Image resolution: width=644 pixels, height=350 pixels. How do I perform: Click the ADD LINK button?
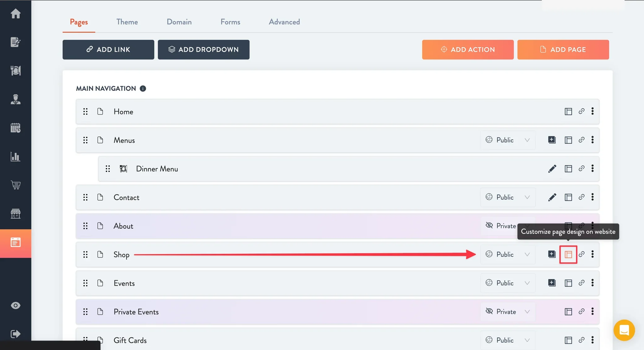point(108,50)
